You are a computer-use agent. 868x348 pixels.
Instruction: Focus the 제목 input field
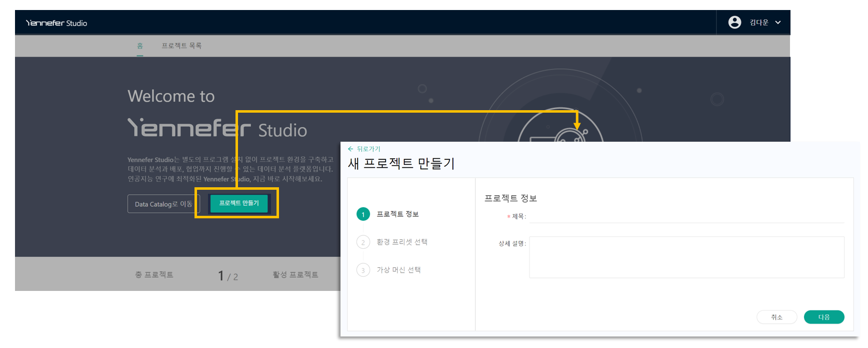click(x=686, y=217)
